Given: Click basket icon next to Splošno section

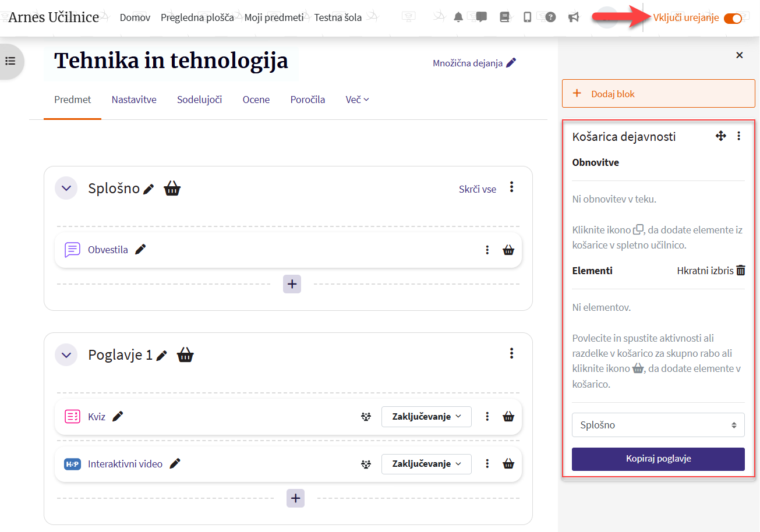Looking at the screenshot, I should pyautogui.click(x=172, y=189).
